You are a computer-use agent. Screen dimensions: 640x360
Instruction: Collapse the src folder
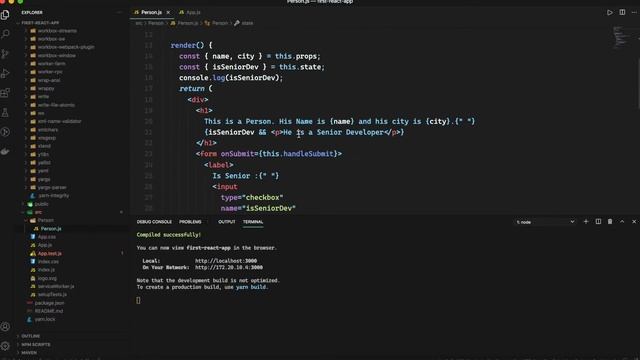[x=38, y=212]
